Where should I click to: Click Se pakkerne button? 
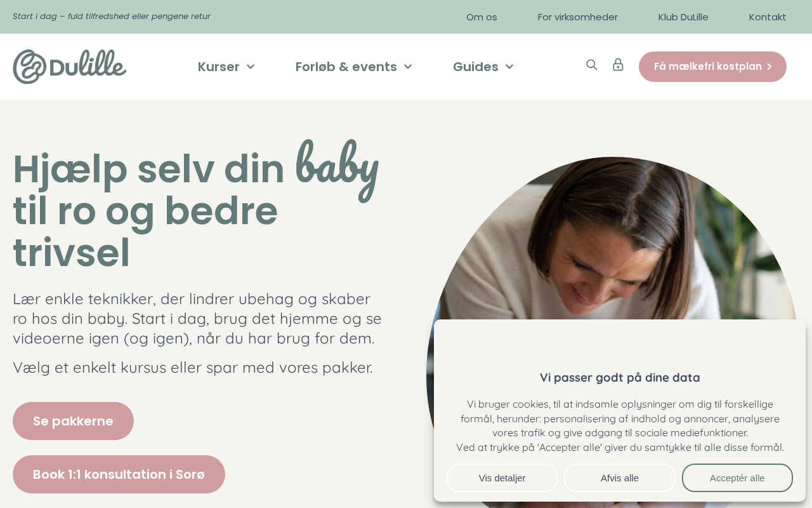point(73,421)
